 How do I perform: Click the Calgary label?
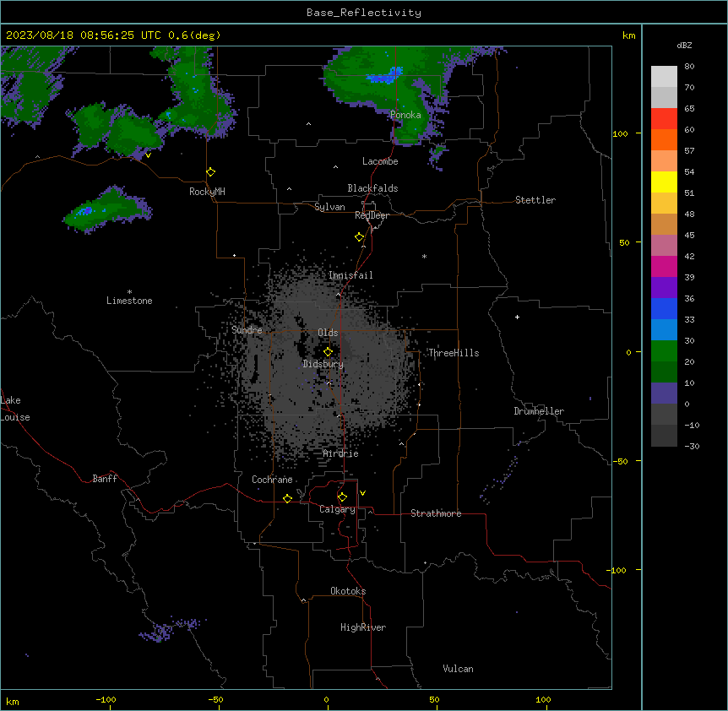[338, 509]
